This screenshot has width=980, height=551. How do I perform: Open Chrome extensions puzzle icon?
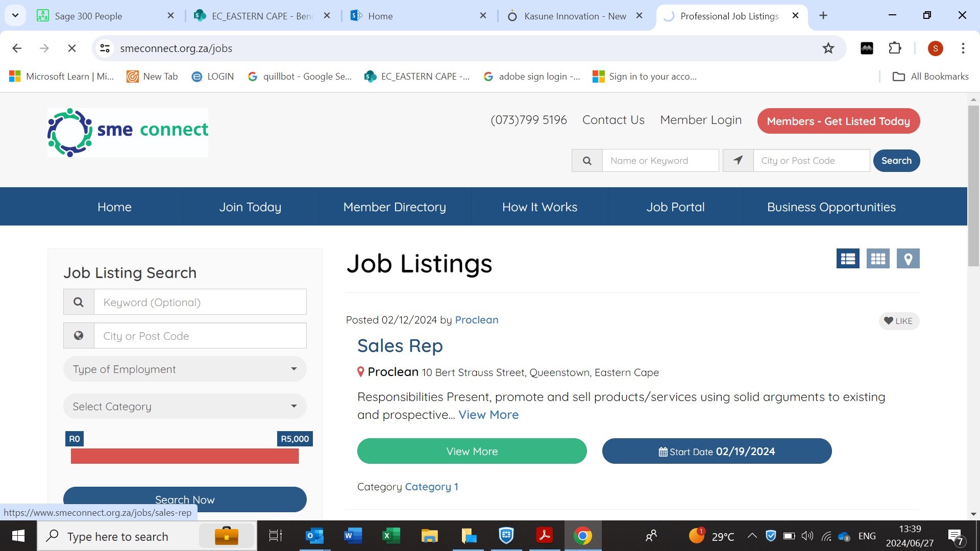point(895,48)
